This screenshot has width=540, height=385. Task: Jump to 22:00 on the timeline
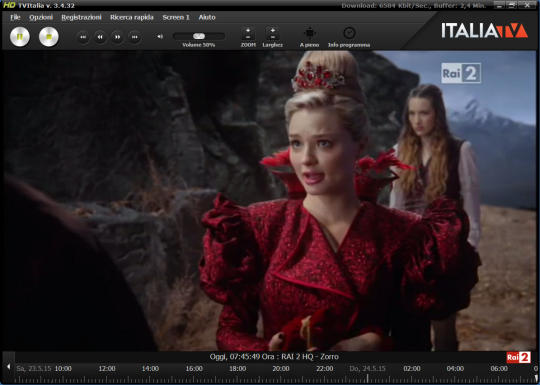click(x=325, y=368)
